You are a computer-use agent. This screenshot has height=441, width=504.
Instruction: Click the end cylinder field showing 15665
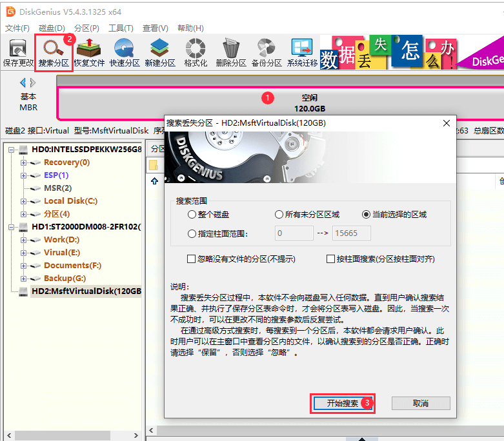351,233
